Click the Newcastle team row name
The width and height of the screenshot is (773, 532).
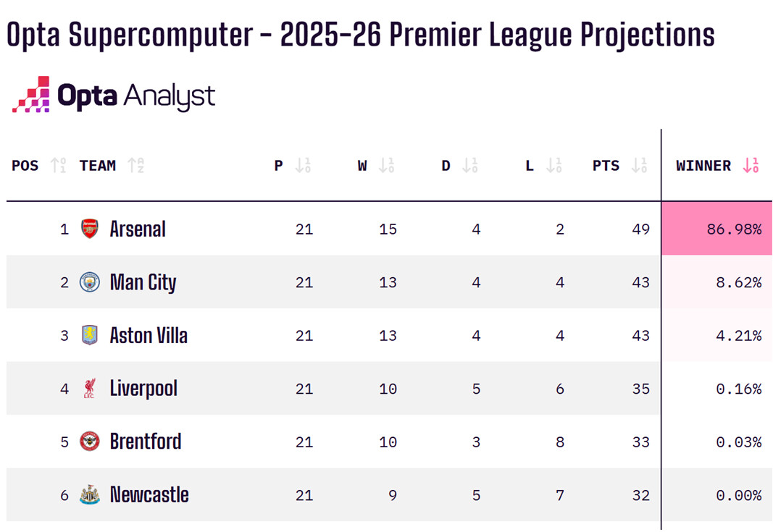[x=149, y=495]
